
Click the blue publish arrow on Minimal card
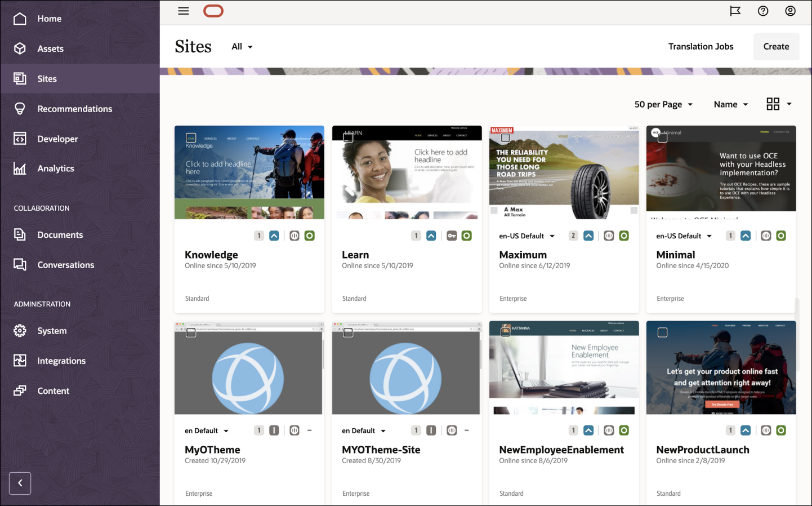pos(746,236)
